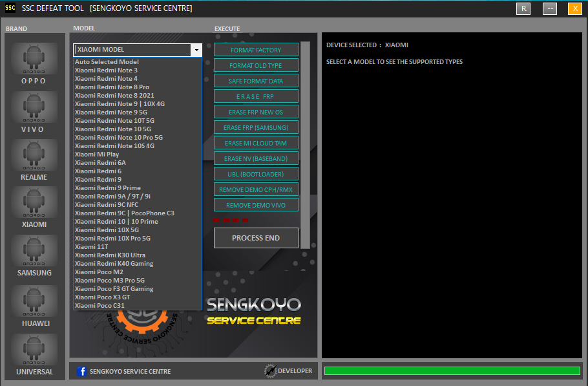
Task: Open the XIAOMI MODEL dropdown arrow
Action: click(x=196, y=50)
